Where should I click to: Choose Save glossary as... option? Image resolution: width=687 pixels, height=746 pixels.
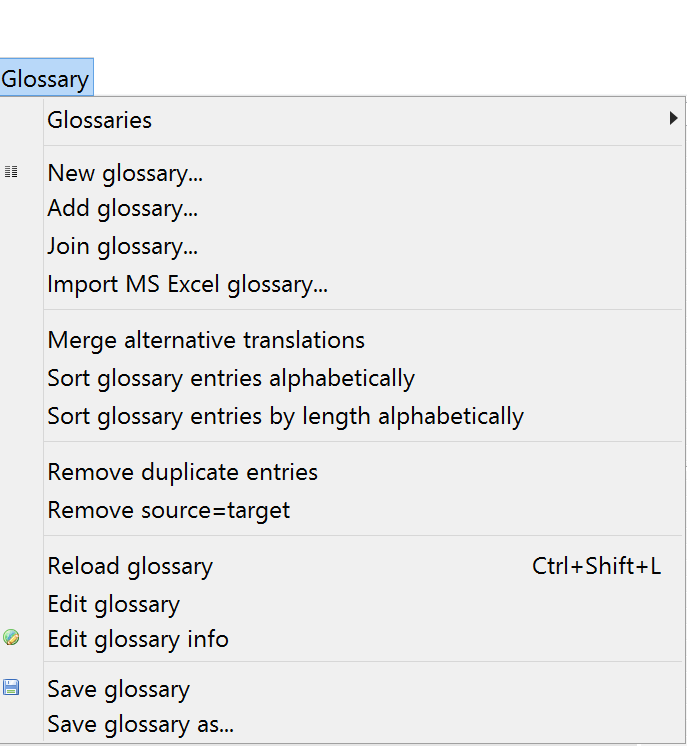click(x=140, y=725)
